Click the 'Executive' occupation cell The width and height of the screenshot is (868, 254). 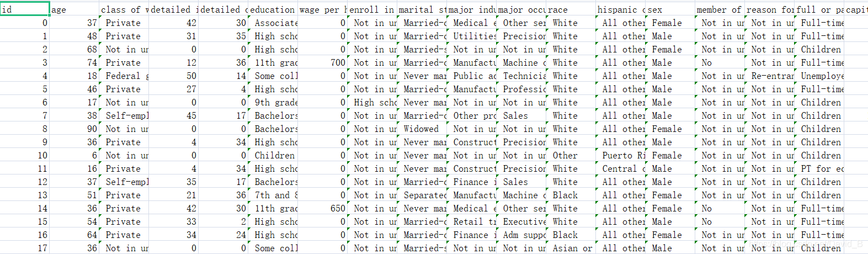coord(521,221)
